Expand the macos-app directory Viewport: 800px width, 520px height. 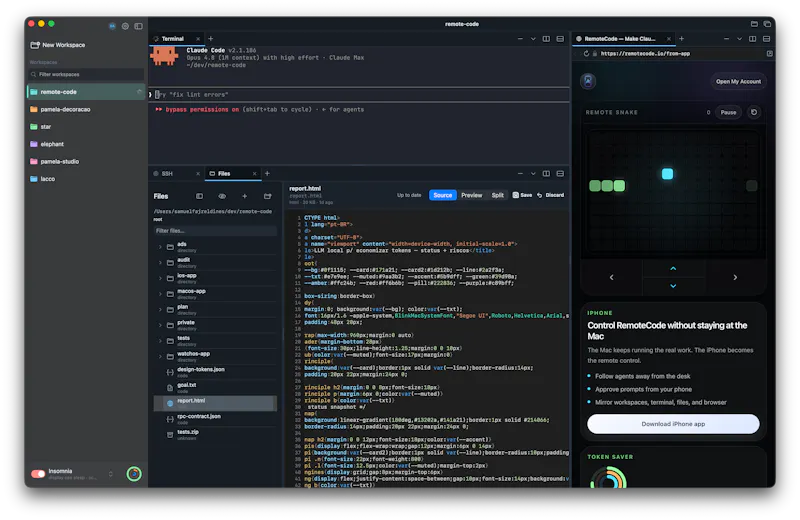click(x=160, y=294)
